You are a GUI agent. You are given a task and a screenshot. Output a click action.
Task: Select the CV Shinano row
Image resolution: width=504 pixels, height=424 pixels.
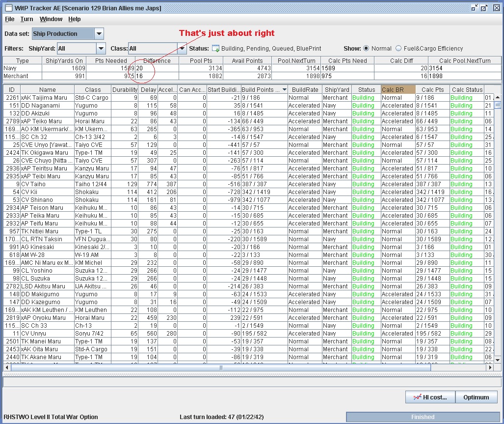(x=248, y=200)
